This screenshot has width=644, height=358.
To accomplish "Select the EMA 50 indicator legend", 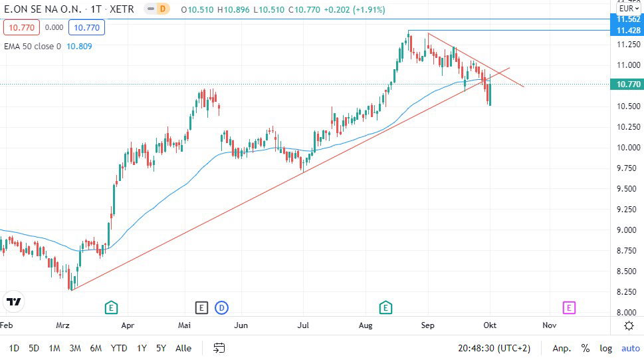I will (x=32, y=47).
